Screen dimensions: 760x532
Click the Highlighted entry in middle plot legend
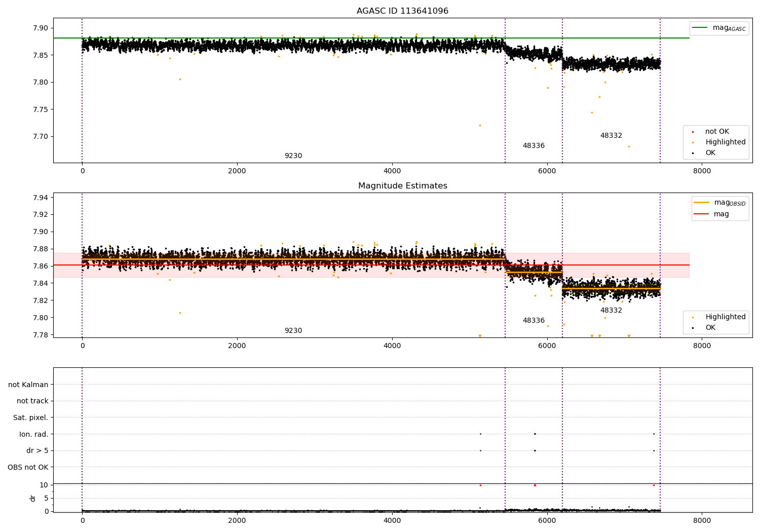(725, 317)
